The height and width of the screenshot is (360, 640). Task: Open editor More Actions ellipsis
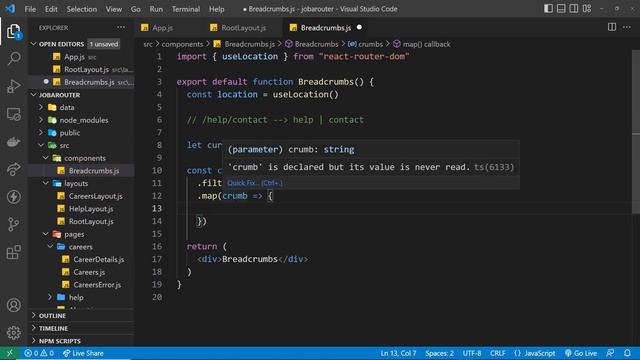point(627,27)
